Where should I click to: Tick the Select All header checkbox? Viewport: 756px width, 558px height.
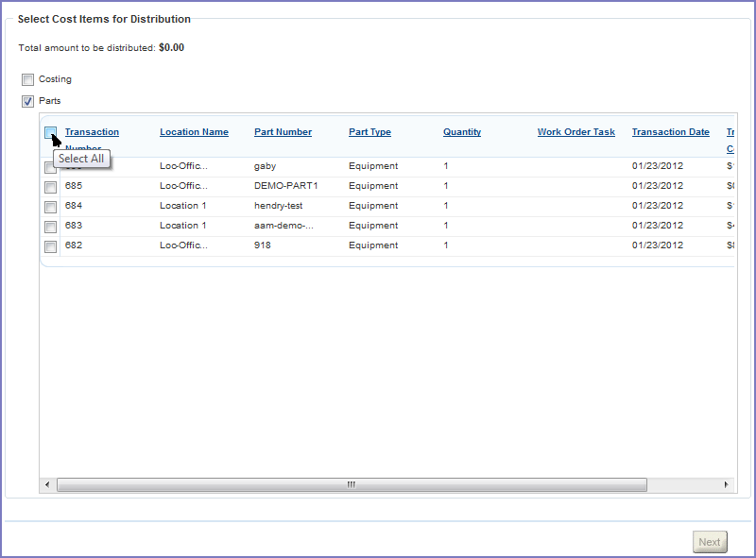pyautogui.click(x=50, y=133)
